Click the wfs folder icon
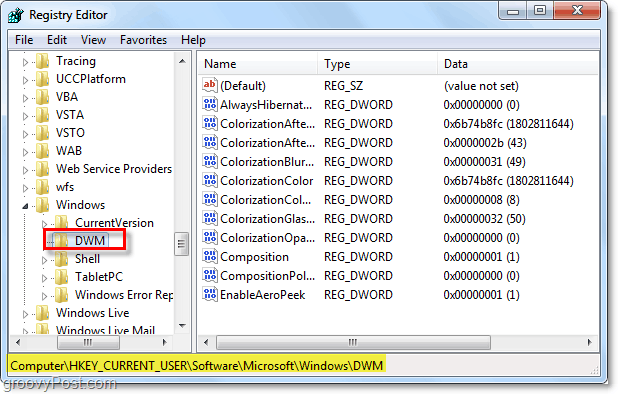 [43, 187]
